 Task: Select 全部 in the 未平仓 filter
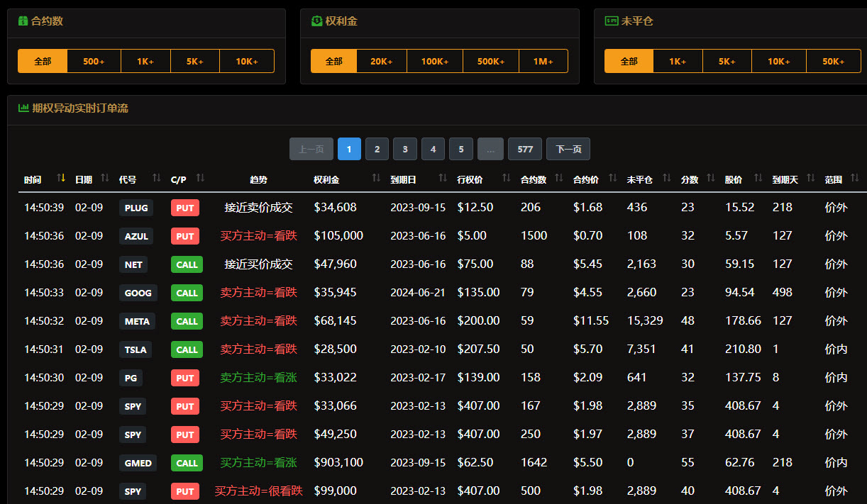(629, 61)
